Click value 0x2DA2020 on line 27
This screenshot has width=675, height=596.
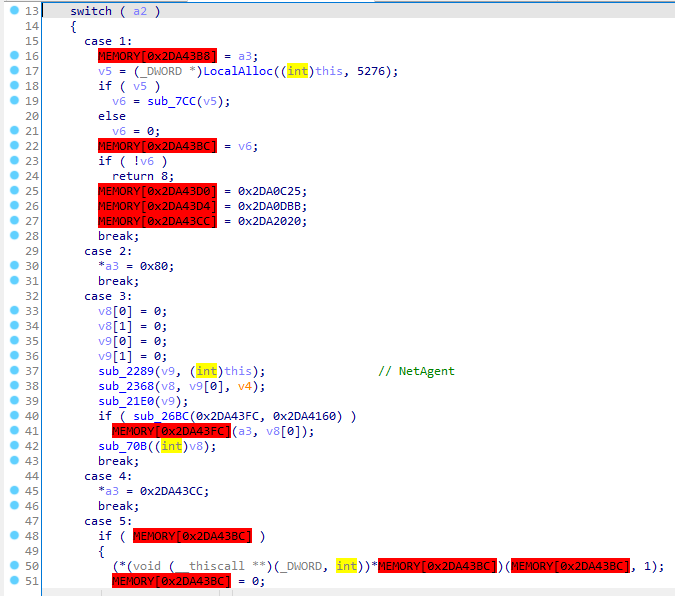coord(269,221)
